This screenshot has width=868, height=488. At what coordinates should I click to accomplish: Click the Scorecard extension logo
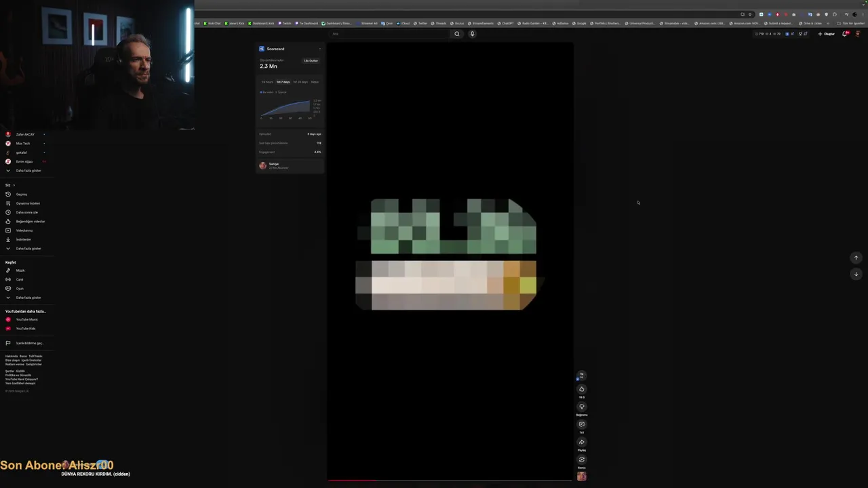coord(262,49)
